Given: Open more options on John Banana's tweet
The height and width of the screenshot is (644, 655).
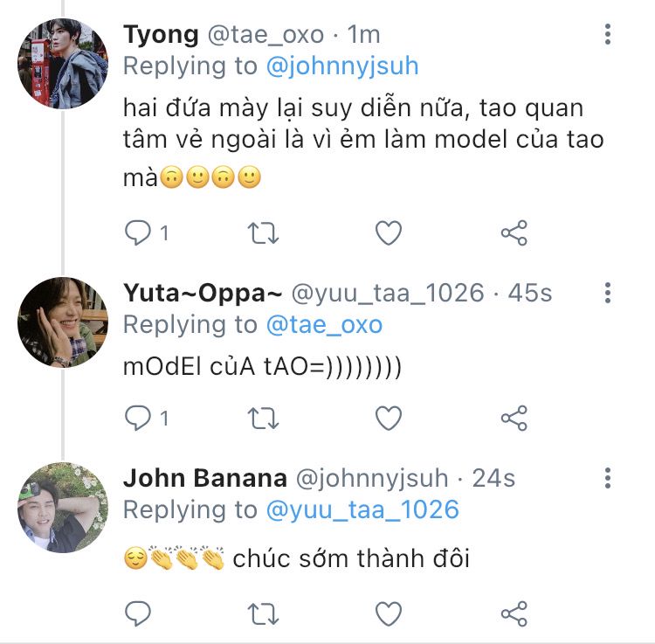Looking at the screenshot, I should [608, 478].
